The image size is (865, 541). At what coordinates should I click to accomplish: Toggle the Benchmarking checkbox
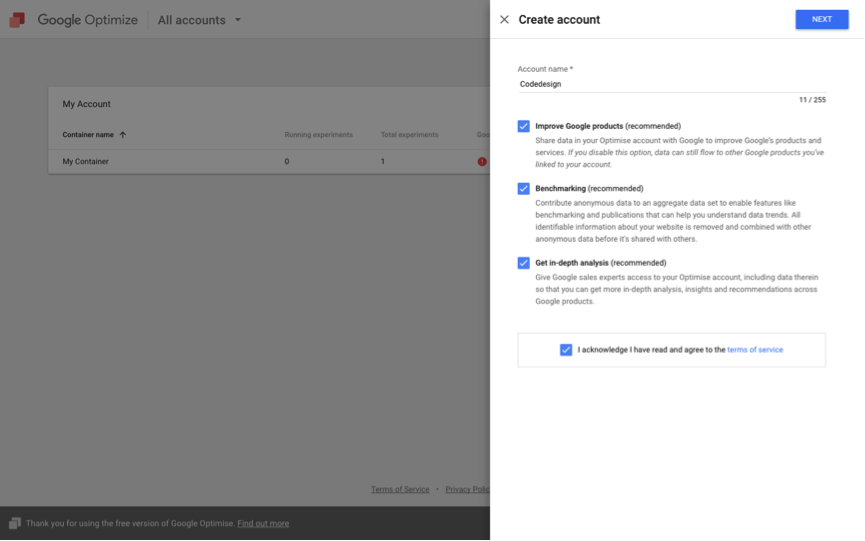point(524,189)
